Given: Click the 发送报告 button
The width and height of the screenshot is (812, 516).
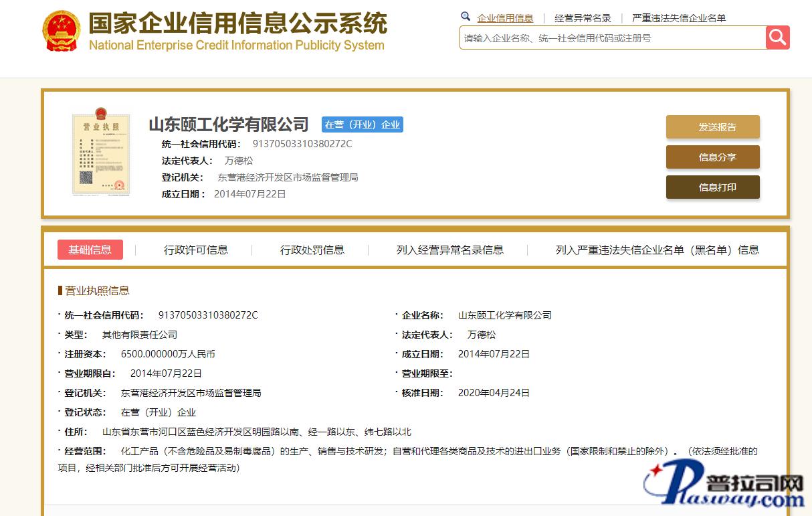Looking at the screenshot, I should click(x=712, y=127).
